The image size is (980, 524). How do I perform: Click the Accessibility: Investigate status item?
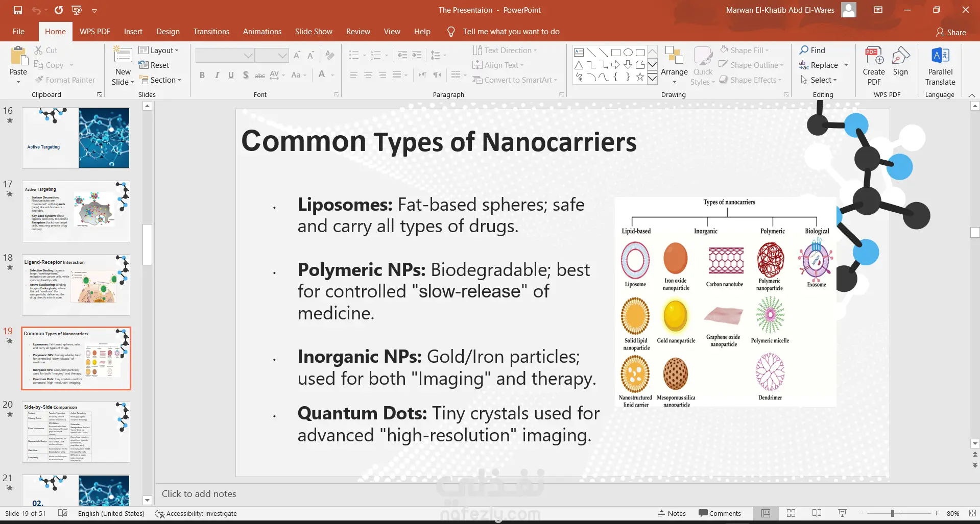point(196,513)
